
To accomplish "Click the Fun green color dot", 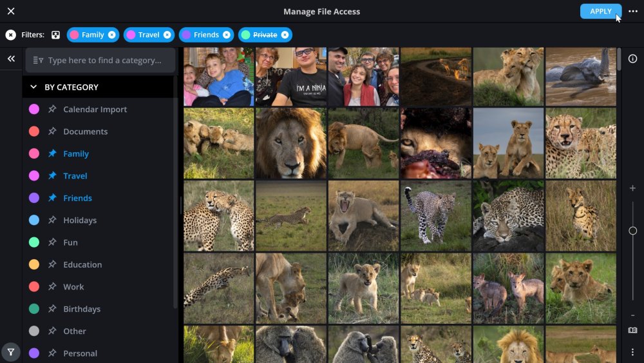I will (x=34, y=242).
